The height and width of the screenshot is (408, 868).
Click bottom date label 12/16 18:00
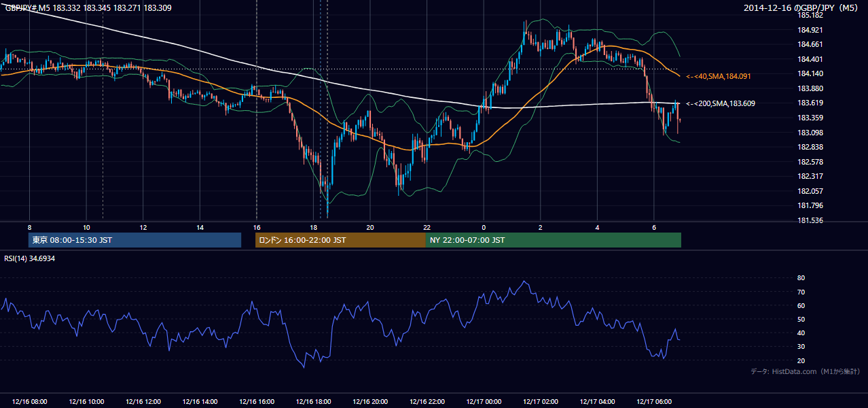tap(313, 402)
